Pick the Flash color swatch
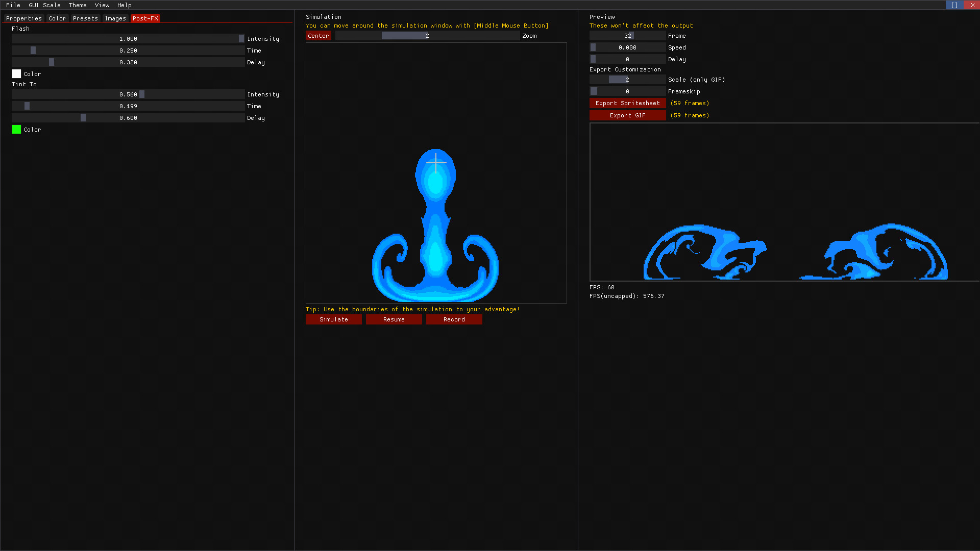This screenshot has width=980, height=551. point(16,73)
